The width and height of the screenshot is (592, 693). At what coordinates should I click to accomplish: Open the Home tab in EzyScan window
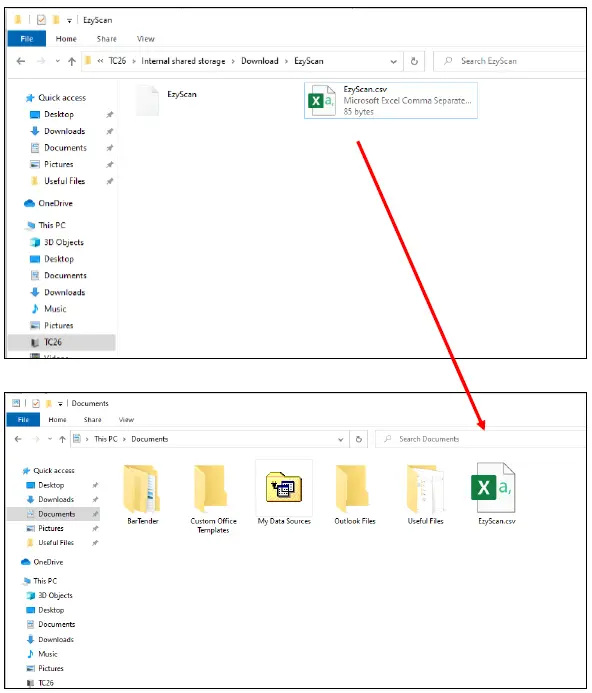[66, 39]
